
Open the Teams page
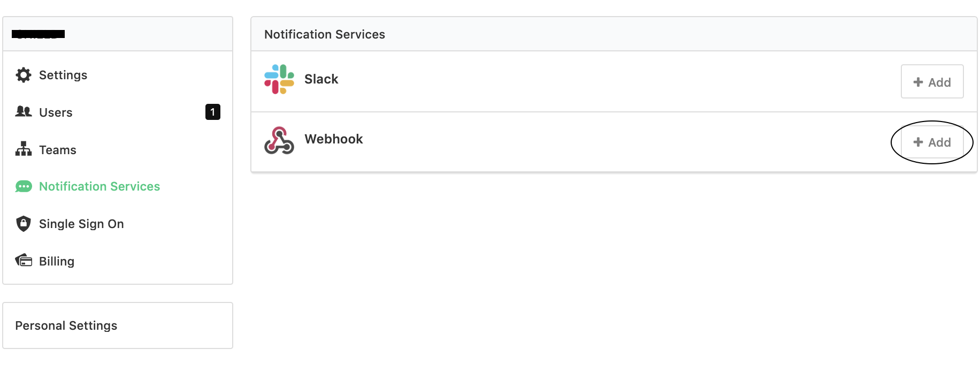coord(58,150)
